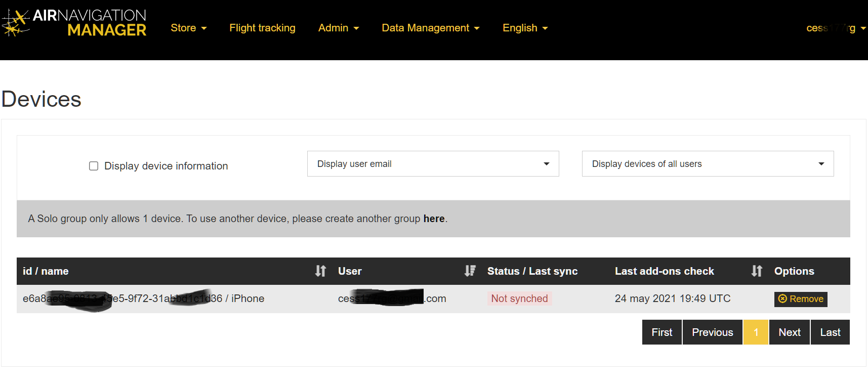Sort table by User column icon
The image size is (868, 385).
470,271
